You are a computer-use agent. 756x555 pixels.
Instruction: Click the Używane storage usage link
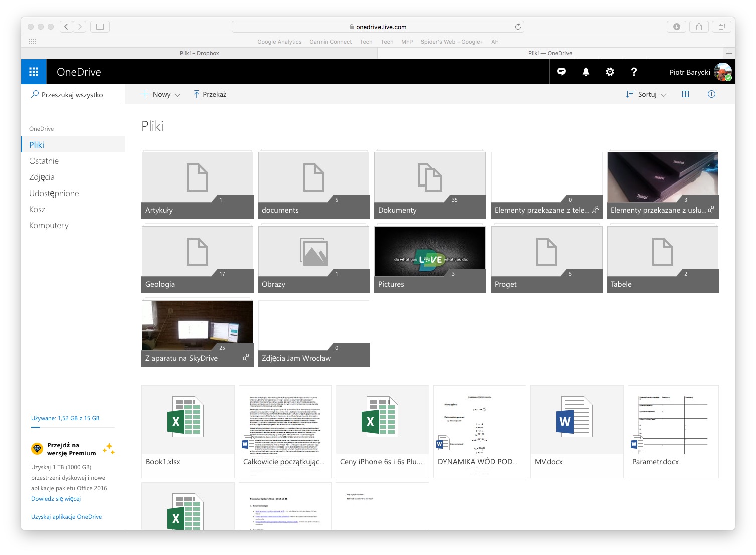tap(65, 418)
